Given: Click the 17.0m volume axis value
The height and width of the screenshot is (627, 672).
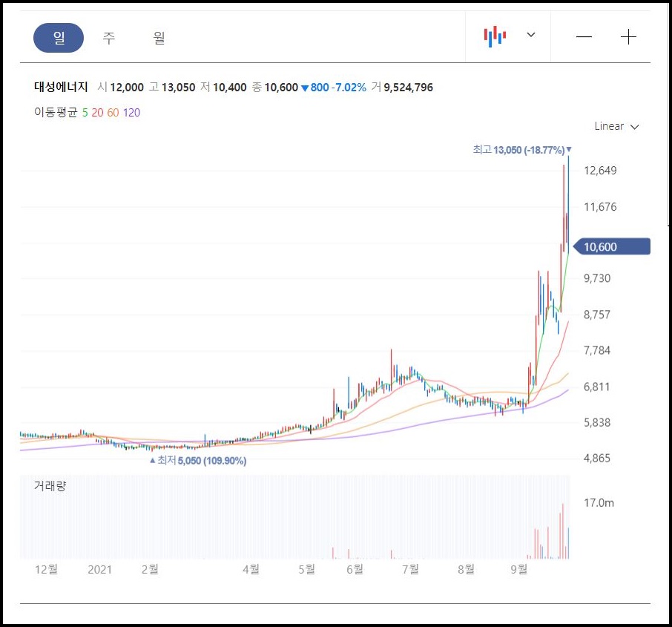Looking at the screenshot, I should point(599,502).
